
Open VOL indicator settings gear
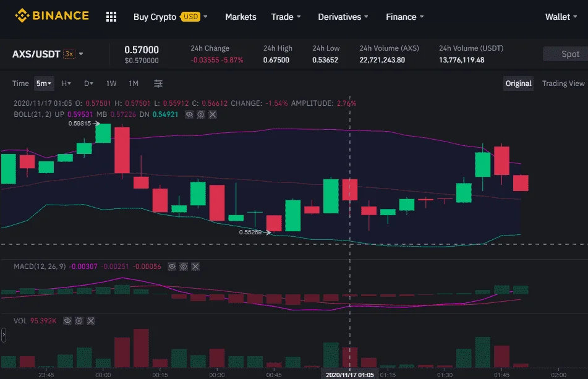[x=79, y=321]
